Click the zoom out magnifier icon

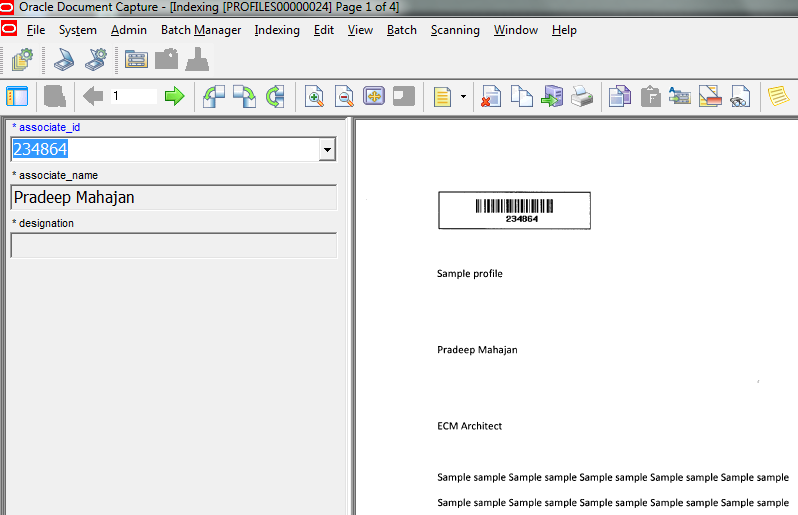(344, 97)
